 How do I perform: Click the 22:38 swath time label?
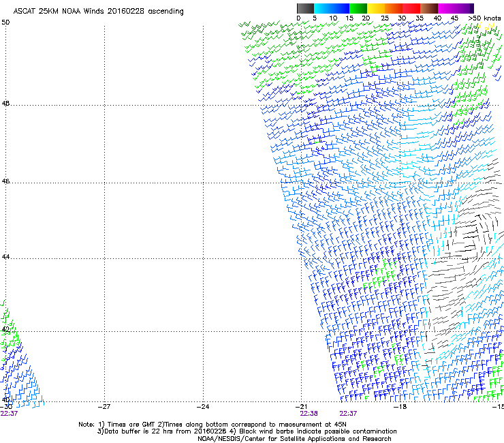(x=309, y=414)
